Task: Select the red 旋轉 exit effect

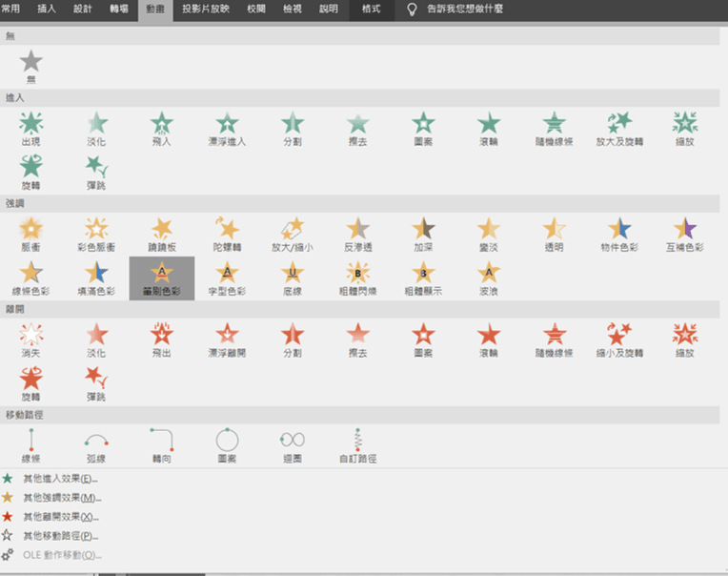Action: pos(31,384)
